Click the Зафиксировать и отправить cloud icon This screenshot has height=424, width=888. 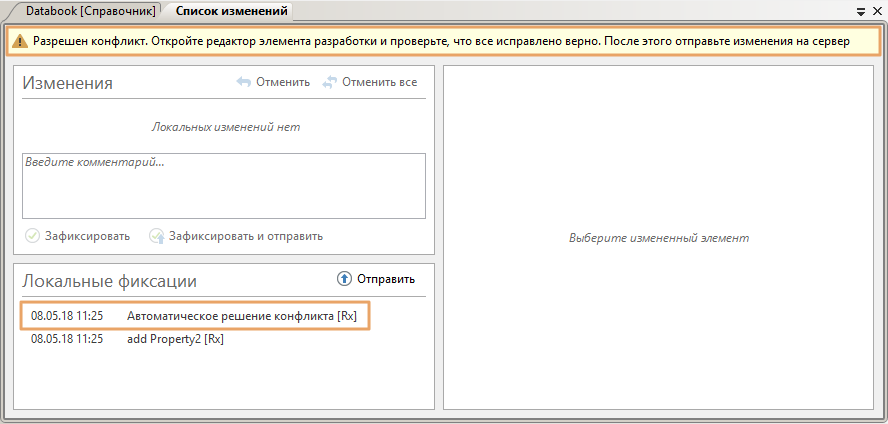point(156,236)
